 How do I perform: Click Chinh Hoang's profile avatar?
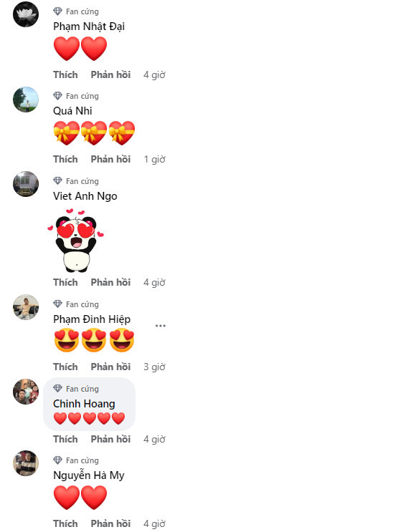[x=26, y=392]
